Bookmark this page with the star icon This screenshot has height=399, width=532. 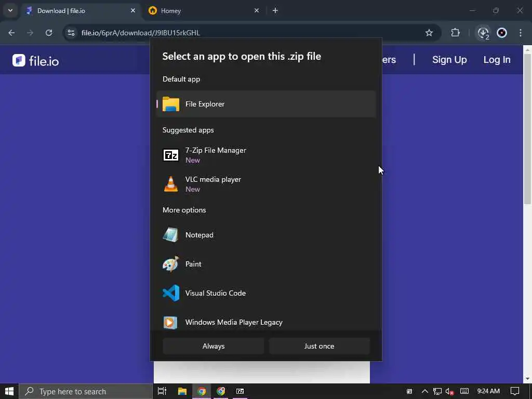pyautogui.click(x=429, y=33)
